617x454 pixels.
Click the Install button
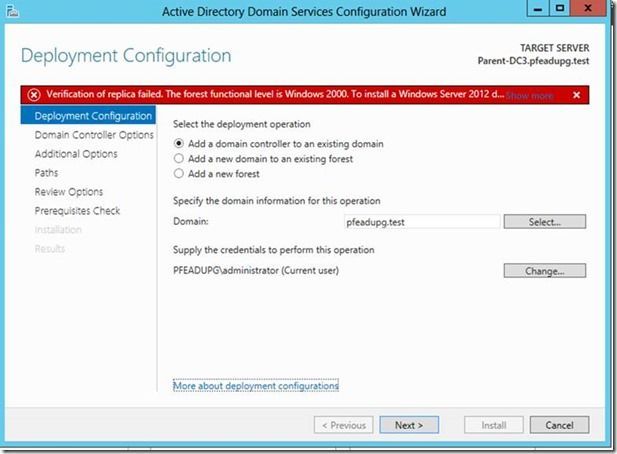pyautogui.click(x=494, y=425)
